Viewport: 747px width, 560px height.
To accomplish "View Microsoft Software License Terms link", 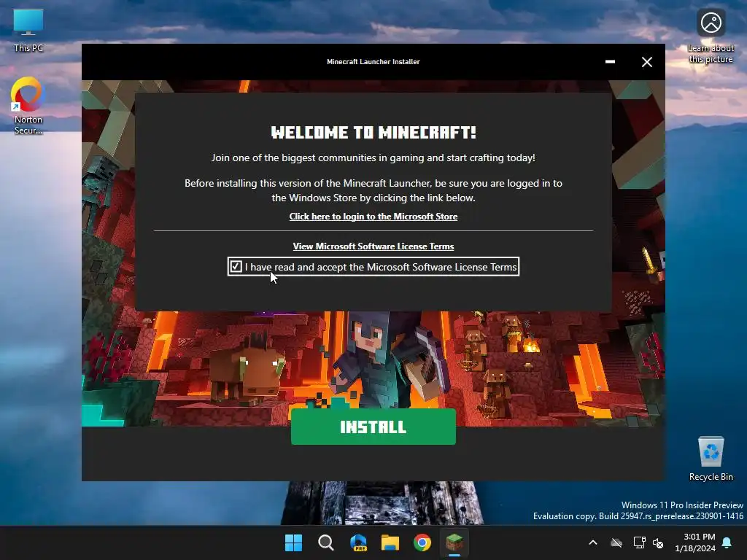I will [373, 246].
